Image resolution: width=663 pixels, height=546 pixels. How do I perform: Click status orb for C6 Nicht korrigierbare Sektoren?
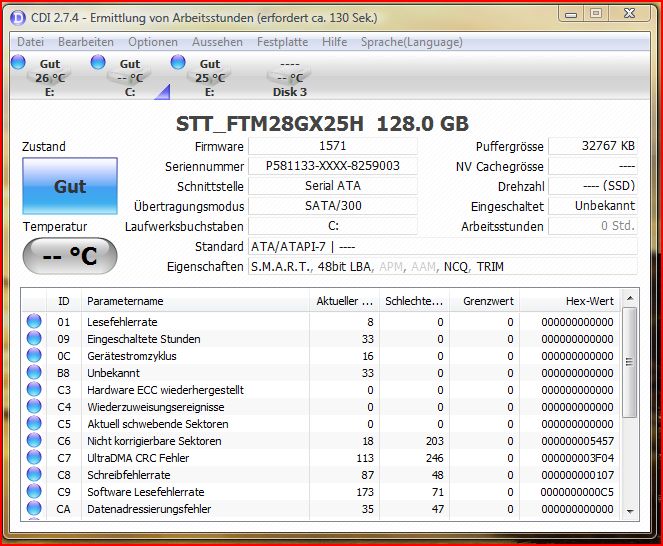tap(34, 441)
